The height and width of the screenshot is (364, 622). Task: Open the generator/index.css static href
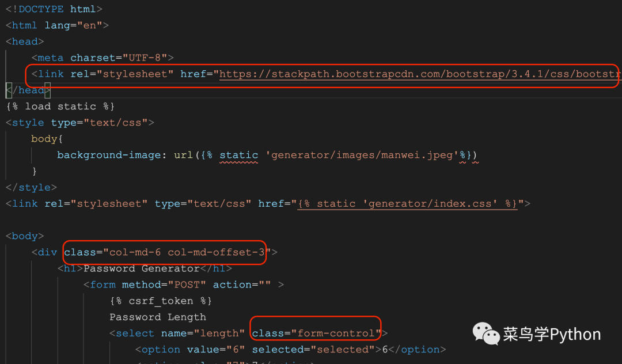(408, 203)
